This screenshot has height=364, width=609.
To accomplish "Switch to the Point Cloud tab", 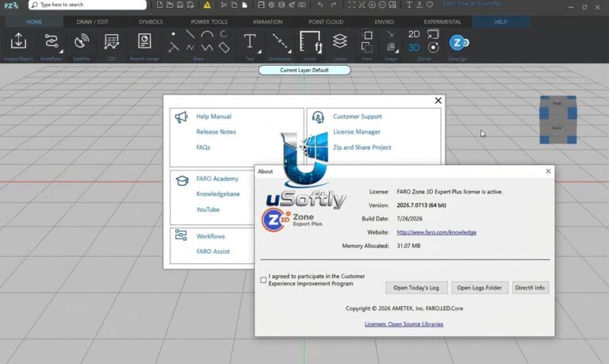I will pyautogui.click(x=325, y=21).
